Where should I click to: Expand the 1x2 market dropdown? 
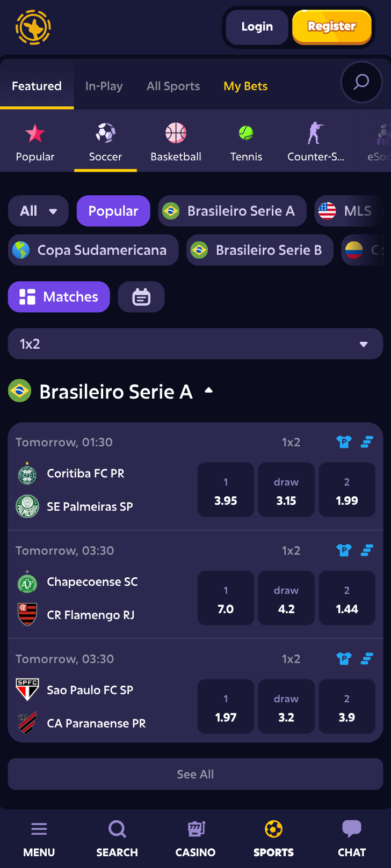[x=195, y=344]
